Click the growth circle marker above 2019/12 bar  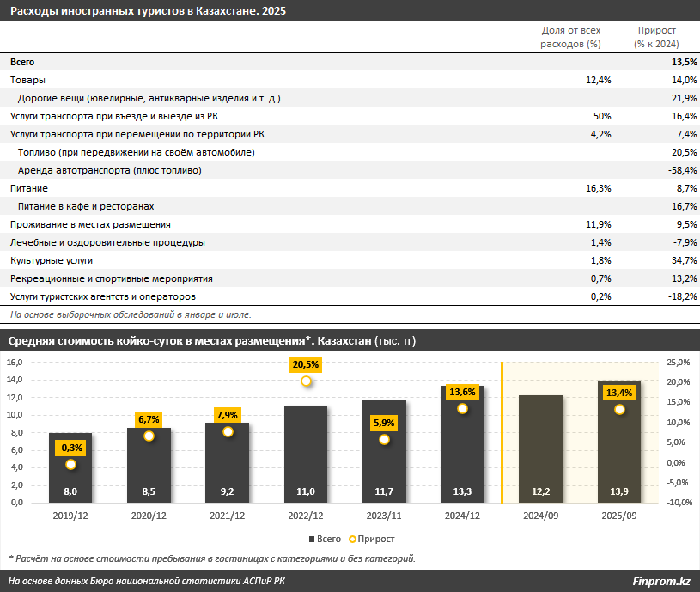70,465
